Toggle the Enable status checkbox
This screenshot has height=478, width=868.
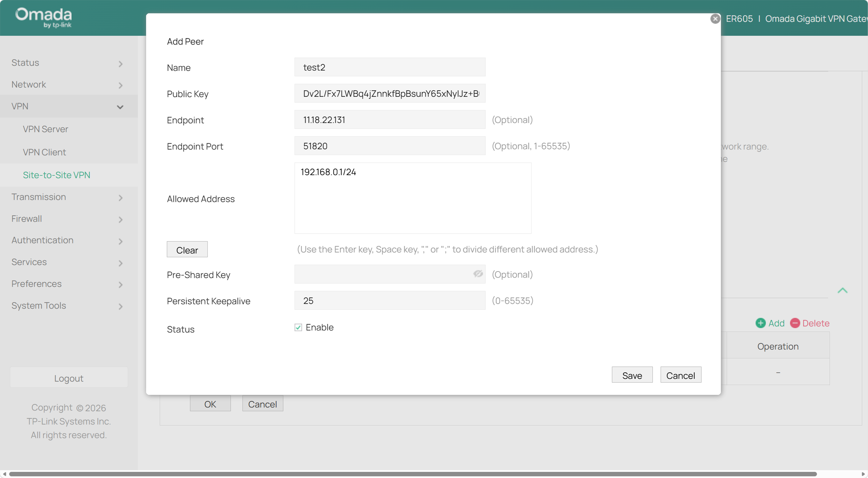pos(298,327)
